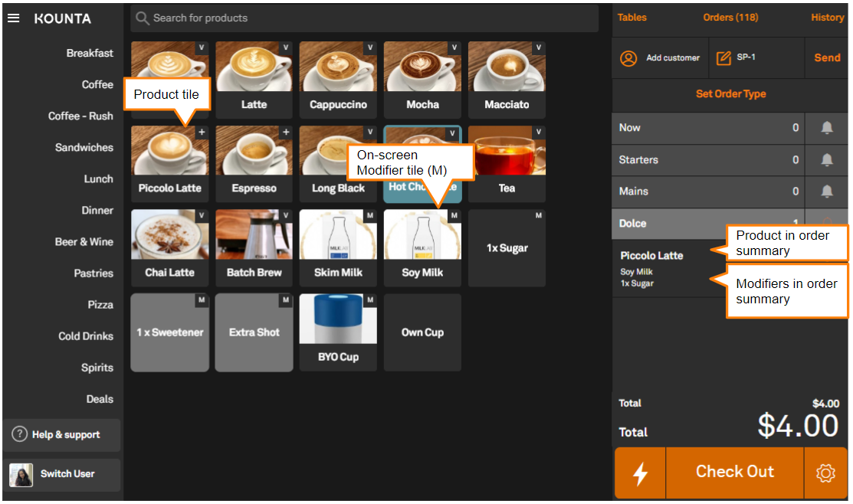Viewport: 853px width, 504px height.
Task: Click the Add customer person icon
Action: tap(628, 58)
